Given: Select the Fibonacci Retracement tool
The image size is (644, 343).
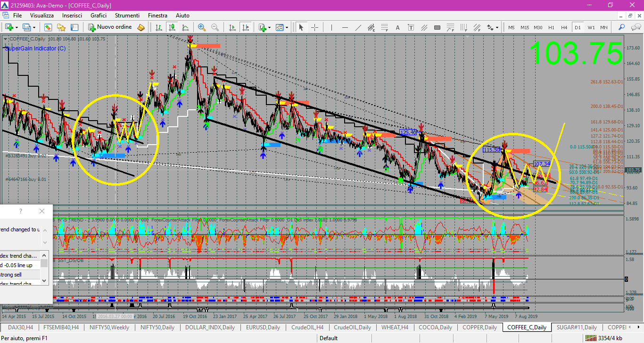Looking at the screenshot, I should (x=384, y=27).
